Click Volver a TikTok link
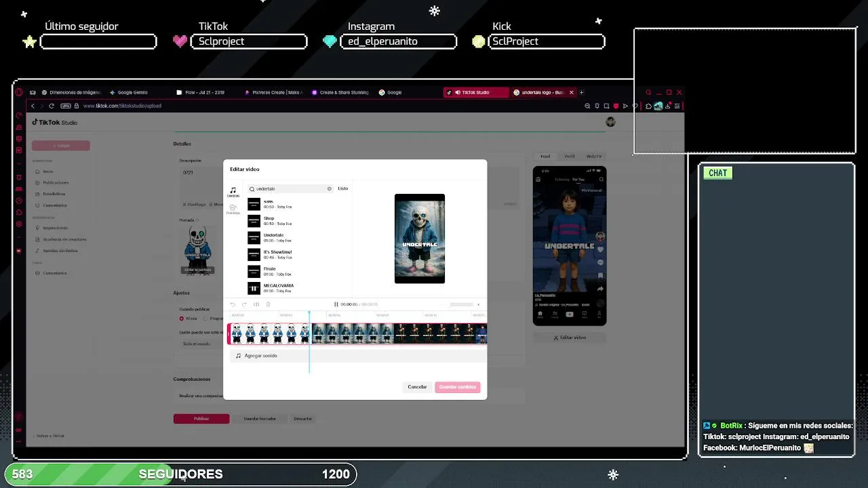Screen dimensions: 868x488 50,436
